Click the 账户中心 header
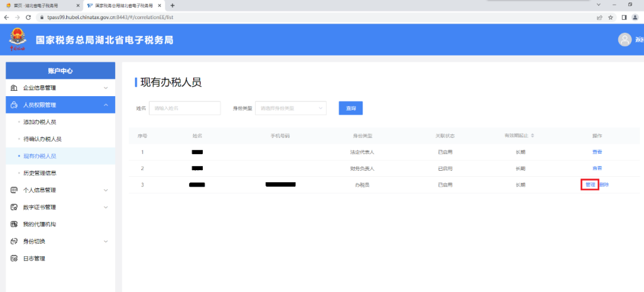The height and width of the screenshot is (292, 644). 60,70
